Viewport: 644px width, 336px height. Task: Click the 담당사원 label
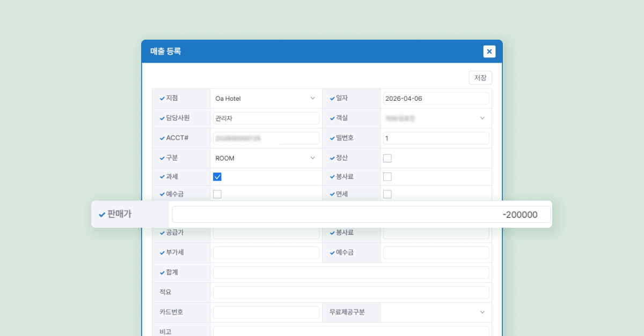click(x=178, y=118)
